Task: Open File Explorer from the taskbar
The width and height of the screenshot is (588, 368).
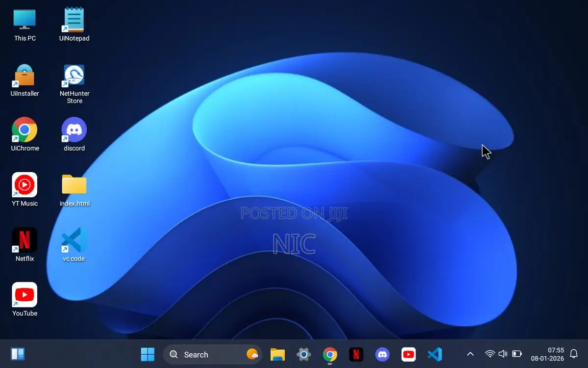Action: tap(278, 354)
